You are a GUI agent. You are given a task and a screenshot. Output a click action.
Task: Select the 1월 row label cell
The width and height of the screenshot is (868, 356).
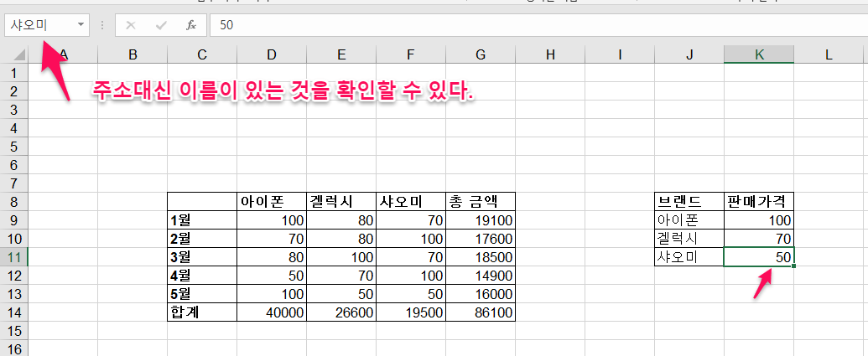click(x=202, y=220)
